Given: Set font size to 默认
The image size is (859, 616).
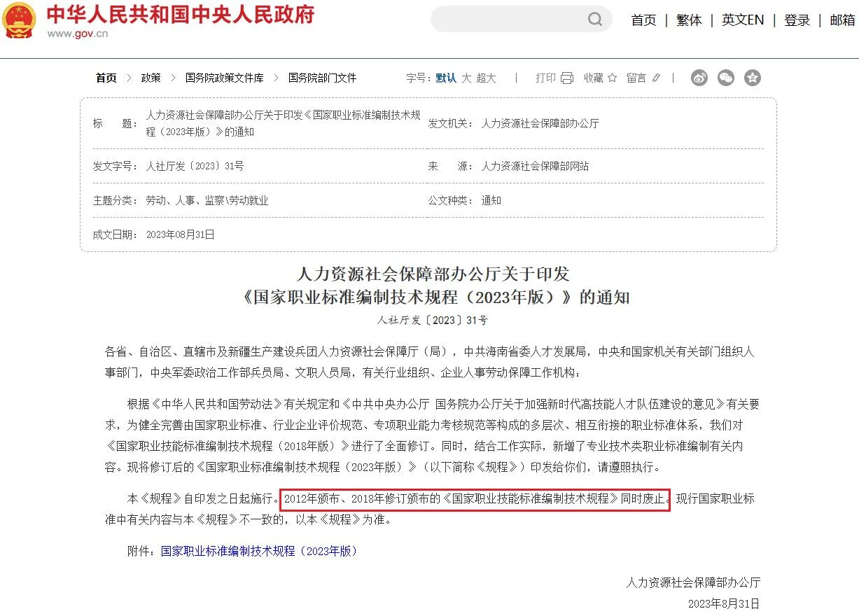Looking at the screenshot, I should pyautogui.click(x=445, y=78).
